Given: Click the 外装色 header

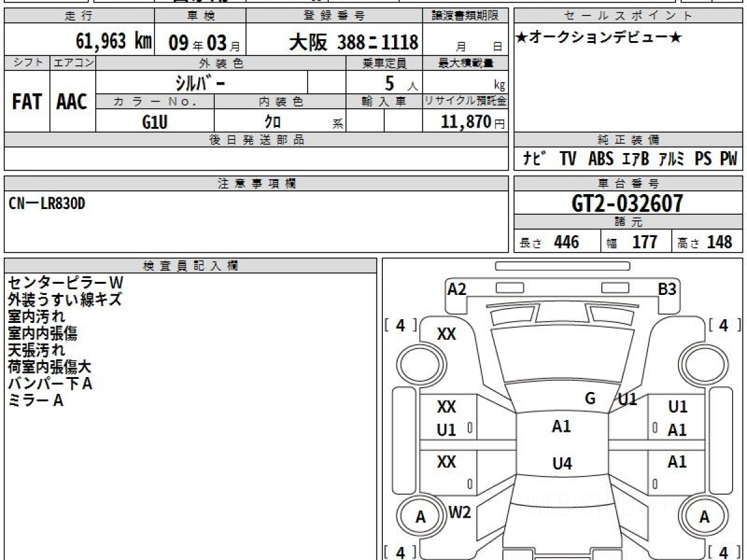Looking at the screenshot, I should [221, 63].
